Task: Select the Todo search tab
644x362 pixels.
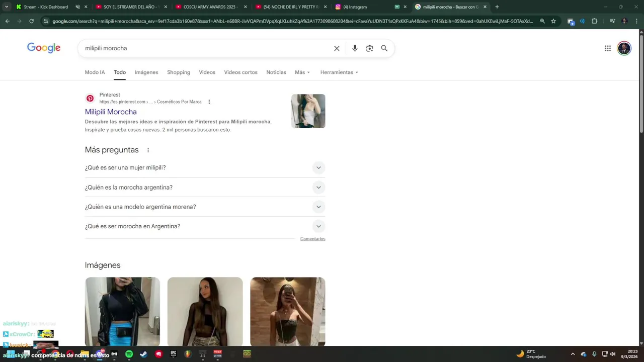Action: click(x=120, y=72)
